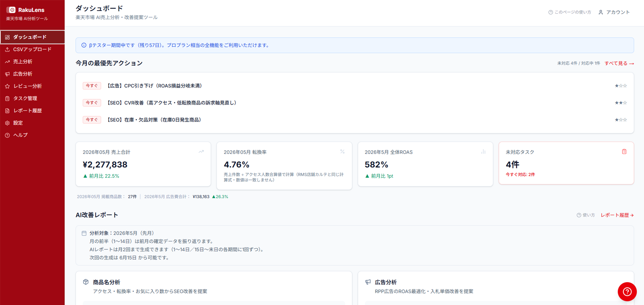Click the 広告費合計 ¥138,163 value
This screenshot has height=305, width=644.
click(201, 197)
